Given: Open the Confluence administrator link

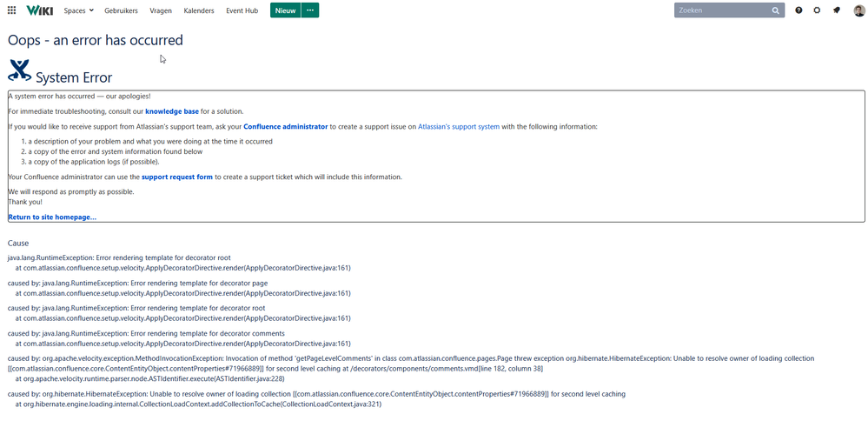Looking at the screenshot, I should click(x=285, y=127).
